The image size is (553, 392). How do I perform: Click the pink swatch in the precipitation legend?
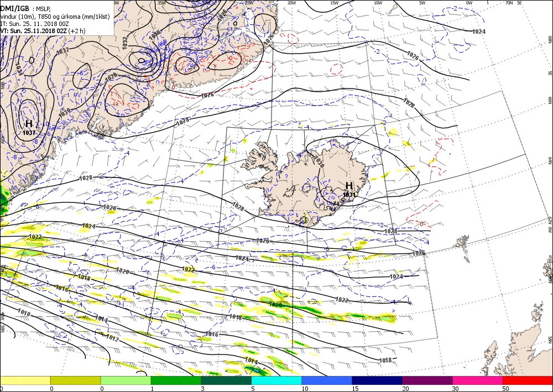[x=478, y=380]
